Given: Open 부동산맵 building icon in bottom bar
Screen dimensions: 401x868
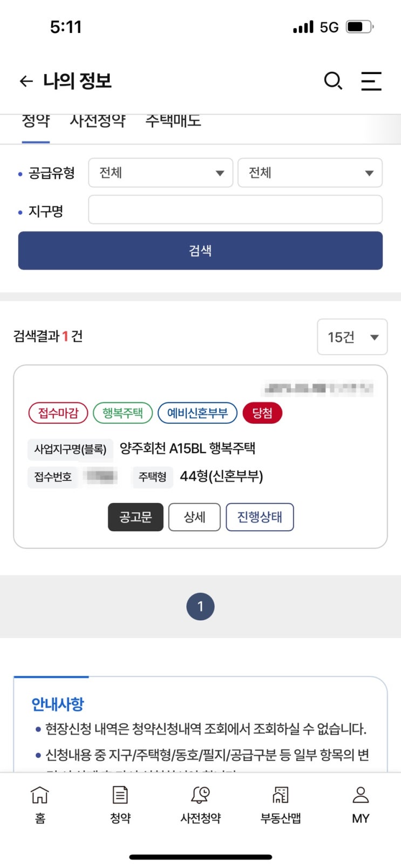Looking at the screenshot, I should (280, 804).
